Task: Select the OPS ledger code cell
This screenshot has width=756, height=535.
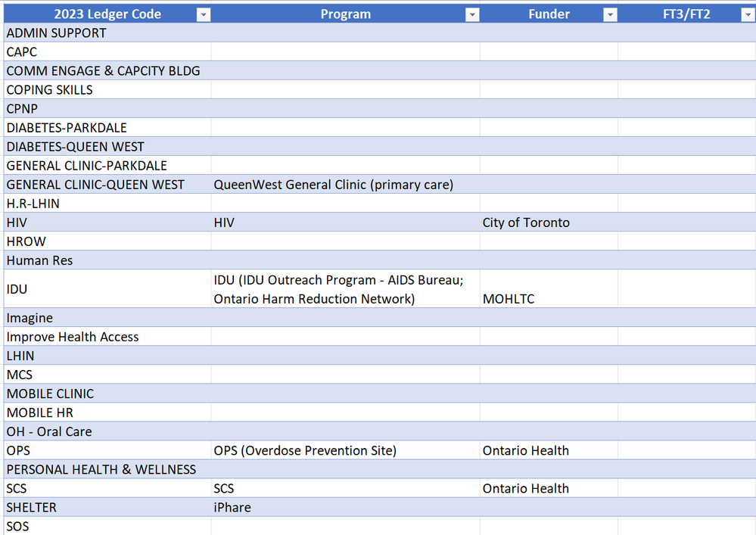Action: point(107,450)
